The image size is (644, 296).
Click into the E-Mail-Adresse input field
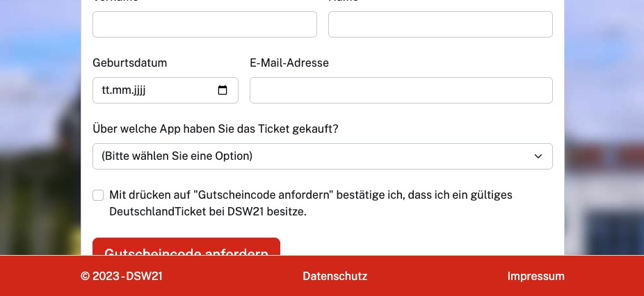point(401,90)
